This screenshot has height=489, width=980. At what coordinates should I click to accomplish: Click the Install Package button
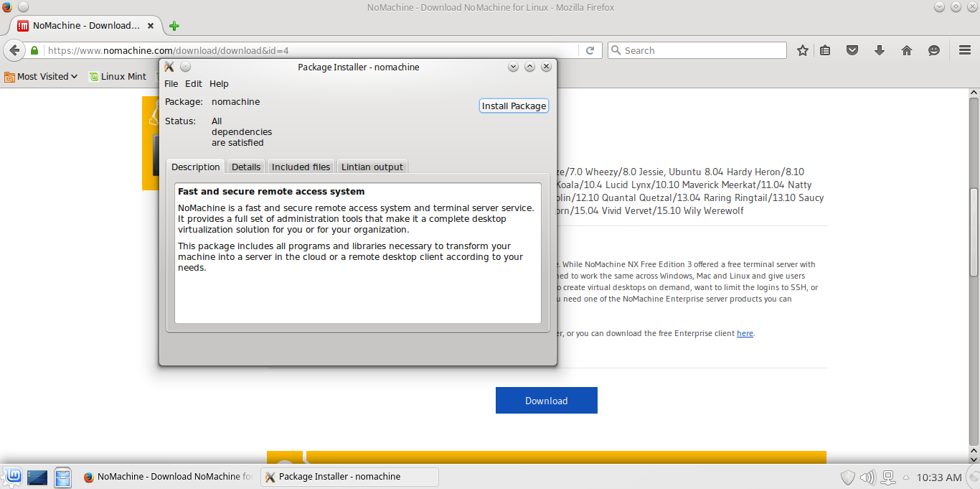click(514, 106)
